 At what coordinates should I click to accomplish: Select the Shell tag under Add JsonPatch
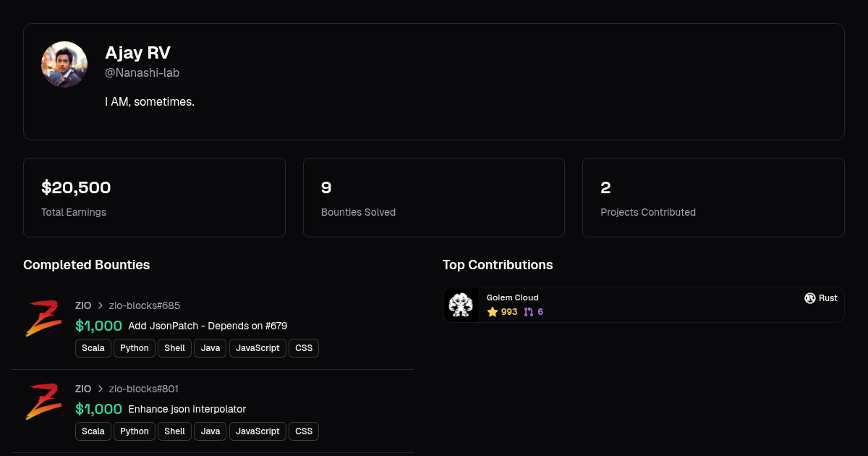pos(175,348)
